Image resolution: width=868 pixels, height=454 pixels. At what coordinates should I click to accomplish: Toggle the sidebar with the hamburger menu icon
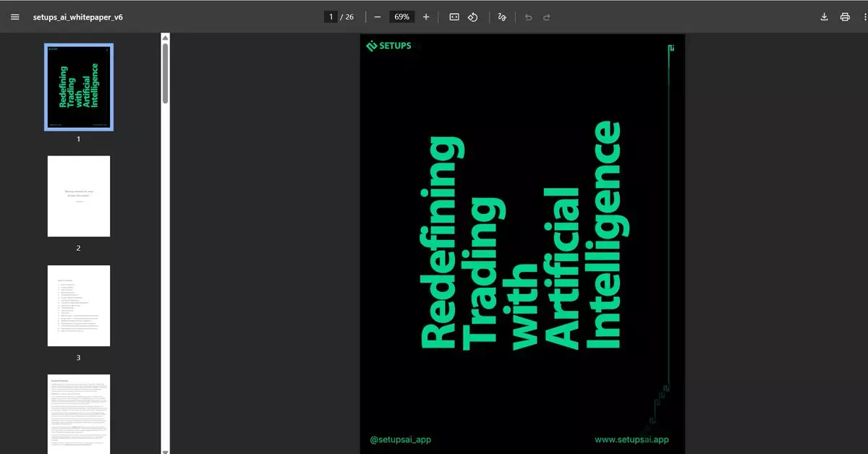click(15, 17)
